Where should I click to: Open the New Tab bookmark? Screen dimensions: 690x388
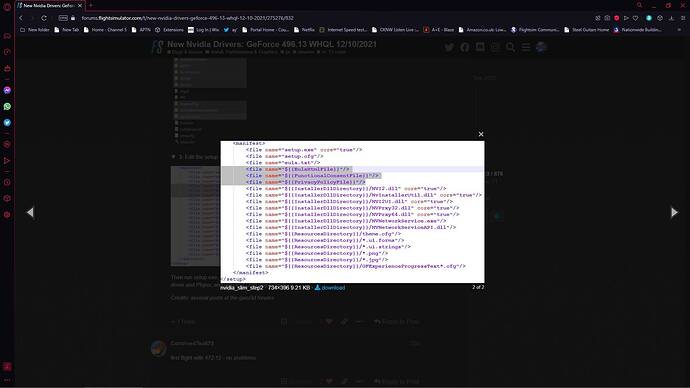pos(66,30)
